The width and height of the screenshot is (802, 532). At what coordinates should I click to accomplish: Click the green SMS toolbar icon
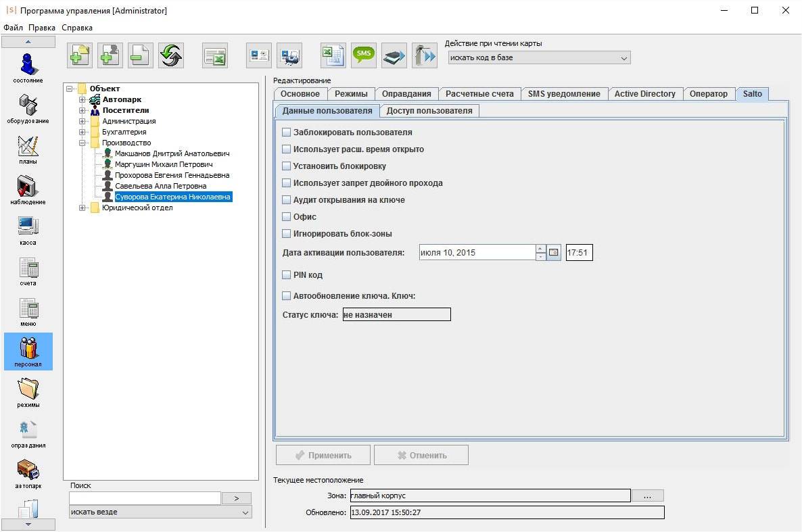pyautogui.click(x=364, y=56)
